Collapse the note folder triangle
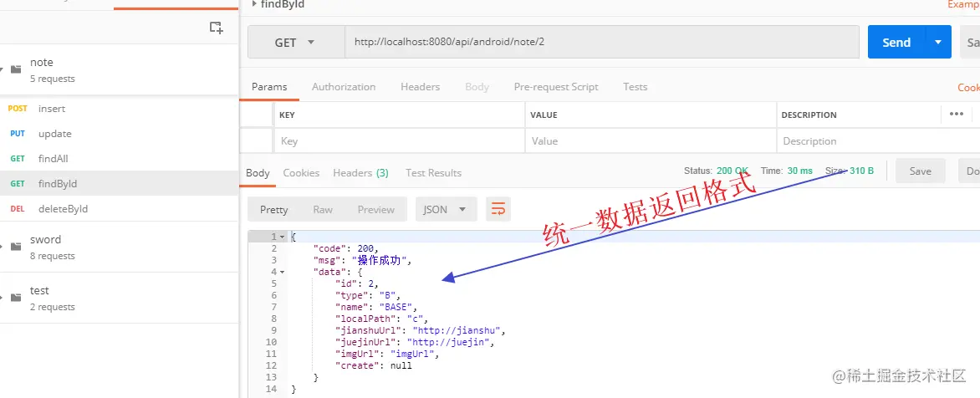The image size is (980, 398). (1, 69)
